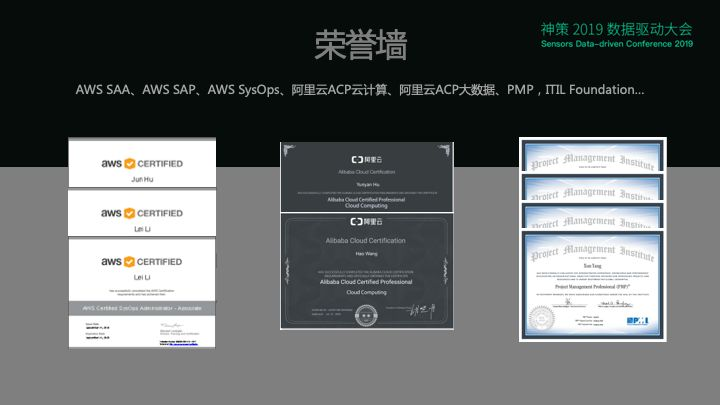
Task: Select the name Jun Hu on the AWS card
Action: [142, 179]
